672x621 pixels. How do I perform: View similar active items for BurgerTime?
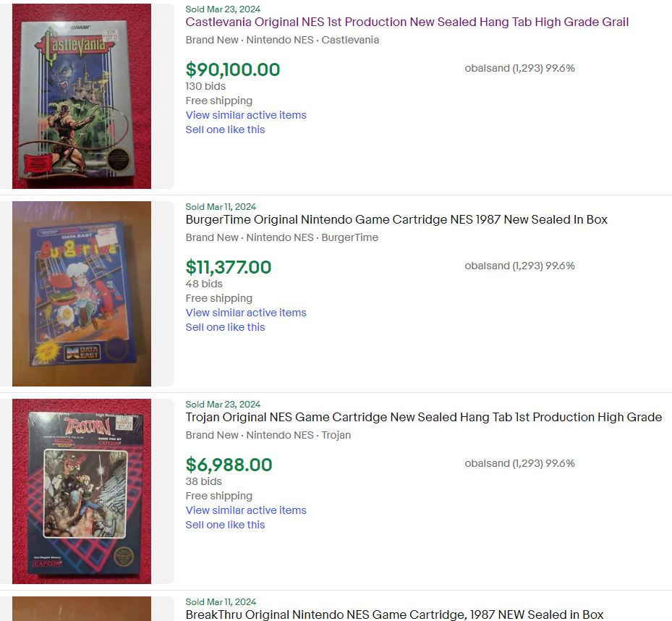pos(246,313)
